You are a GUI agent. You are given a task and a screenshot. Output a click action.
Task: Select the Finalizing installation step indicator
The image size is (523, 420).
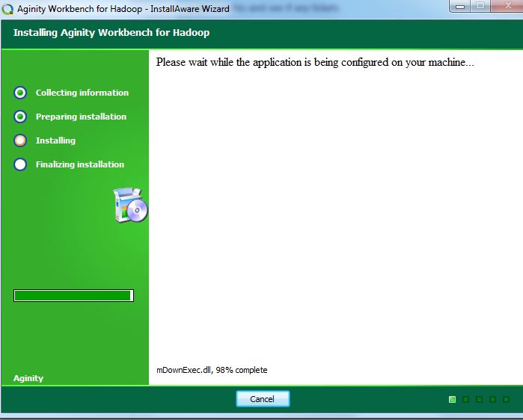(20, 164)
